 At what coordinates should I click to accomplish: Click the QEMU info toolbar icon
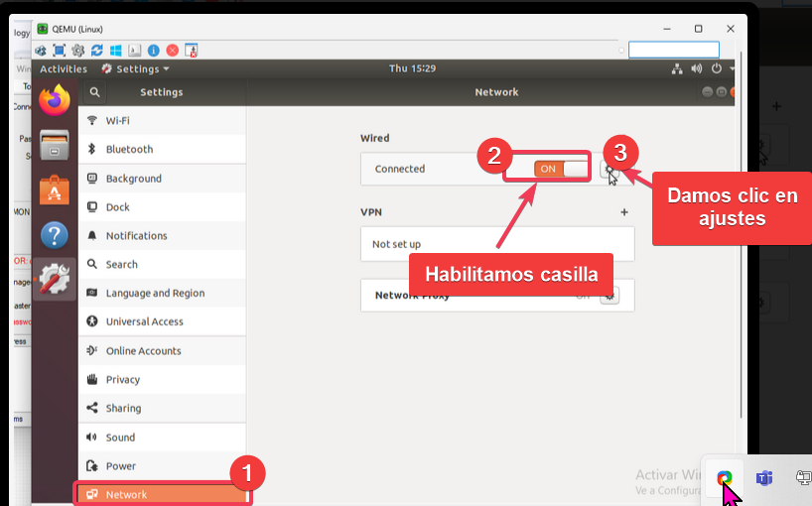click(x=154, y=50)
